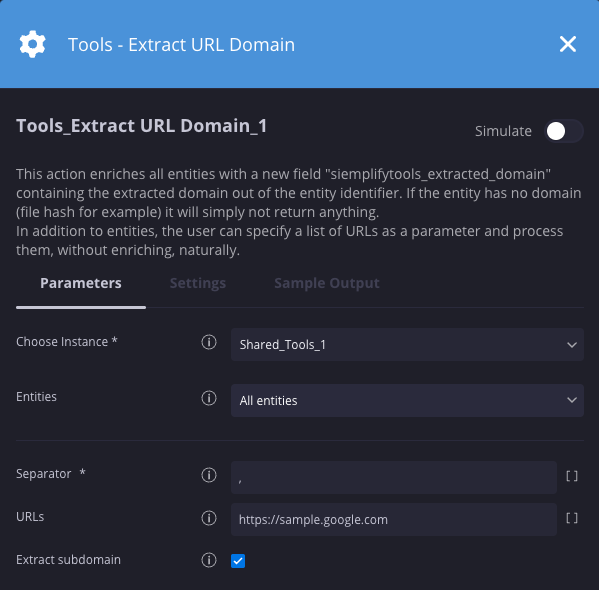599x590 pixels.
Task: Click the info icon for URLs
Action: pyautogui.click(x=209, y=518)
